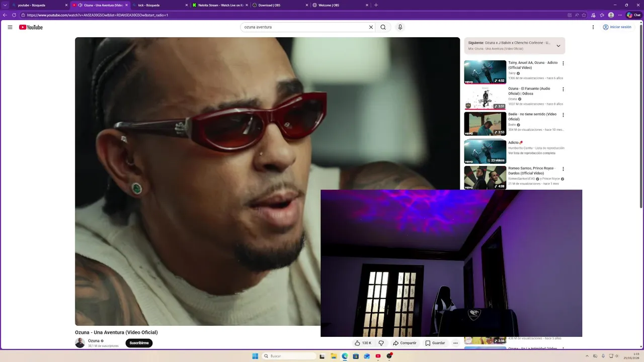Open options for Romeo Santos Dardos video
Image resolution: width=644 pixels, height=362 pixels.
[x=563, y=169]
